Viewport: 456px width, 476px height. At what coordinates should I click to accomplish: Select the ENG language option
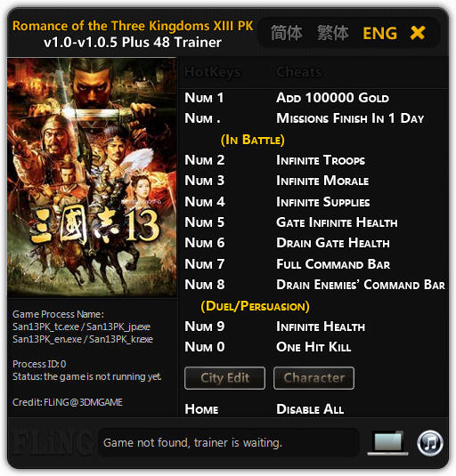tap(379, 33)
